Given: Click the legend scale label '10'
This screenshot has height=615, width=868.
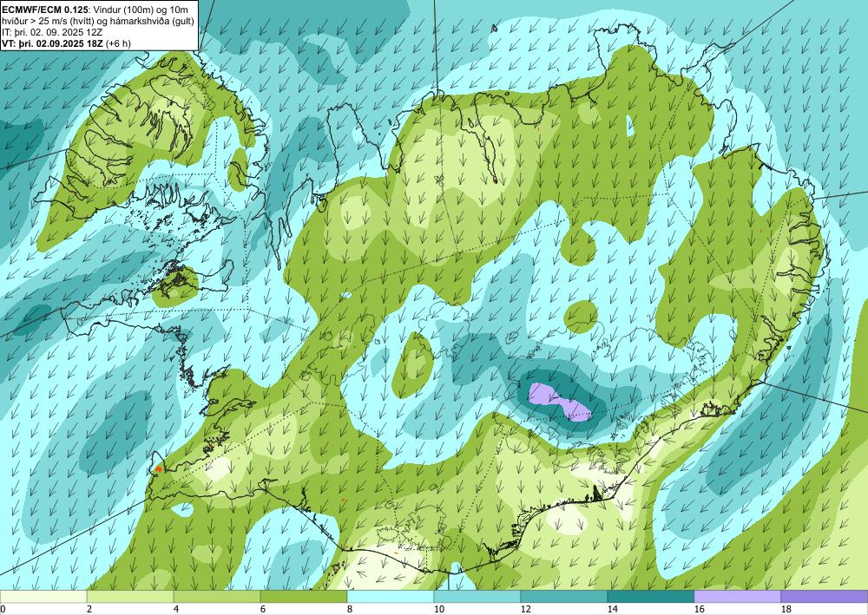Looking at the screenshot, I should click(439, 609).
